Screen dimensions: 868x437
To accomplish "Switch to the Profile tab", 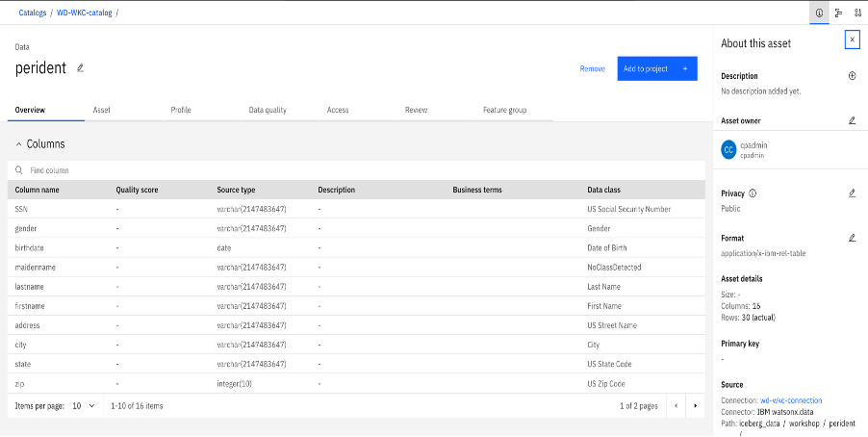I will pos(181,111).
